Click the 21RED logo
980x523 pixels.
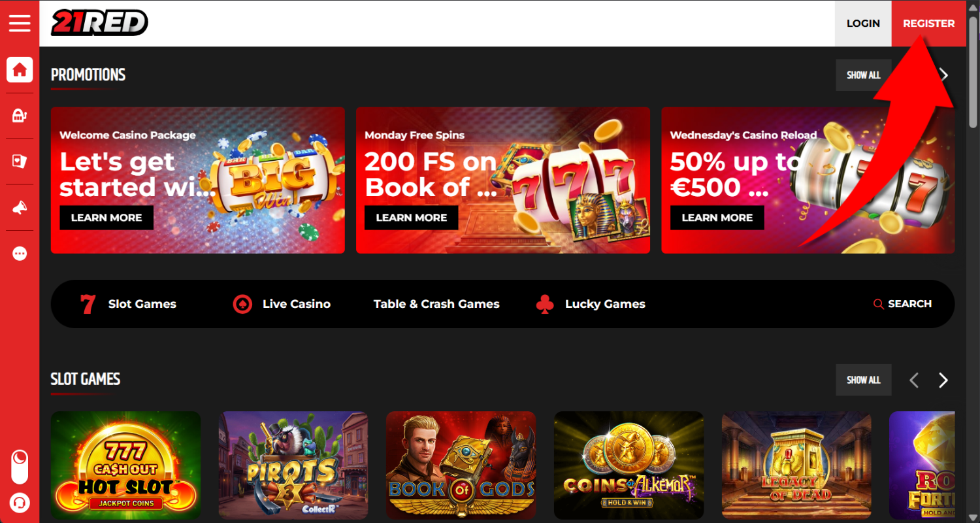tap(99, 23)
